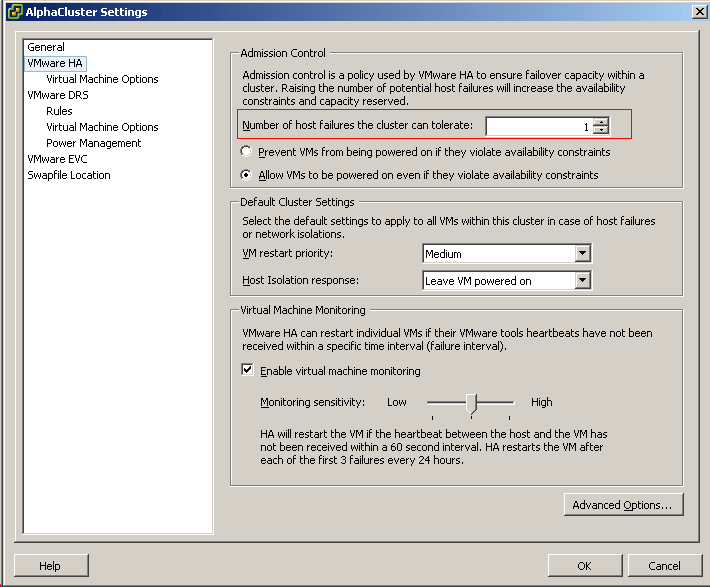
Task: Open Swapfile Location settings
Action: pos(69,175)
